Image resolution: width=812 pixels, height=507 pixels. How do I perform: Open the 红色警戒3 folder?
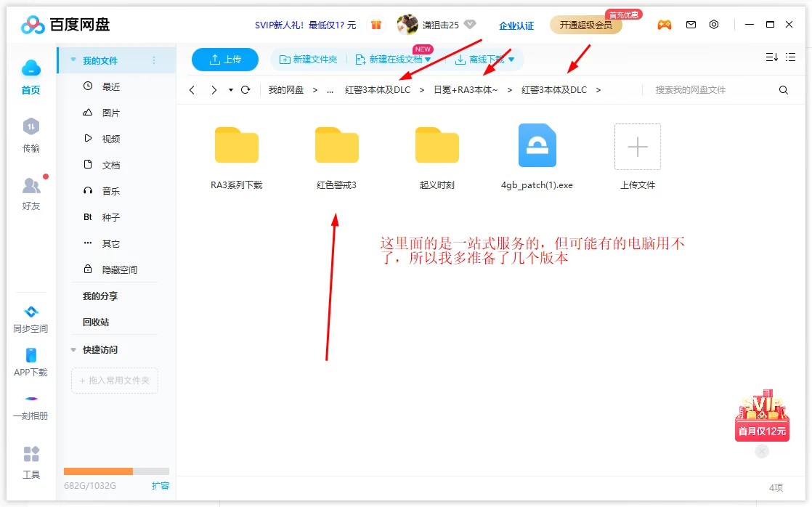336,158
